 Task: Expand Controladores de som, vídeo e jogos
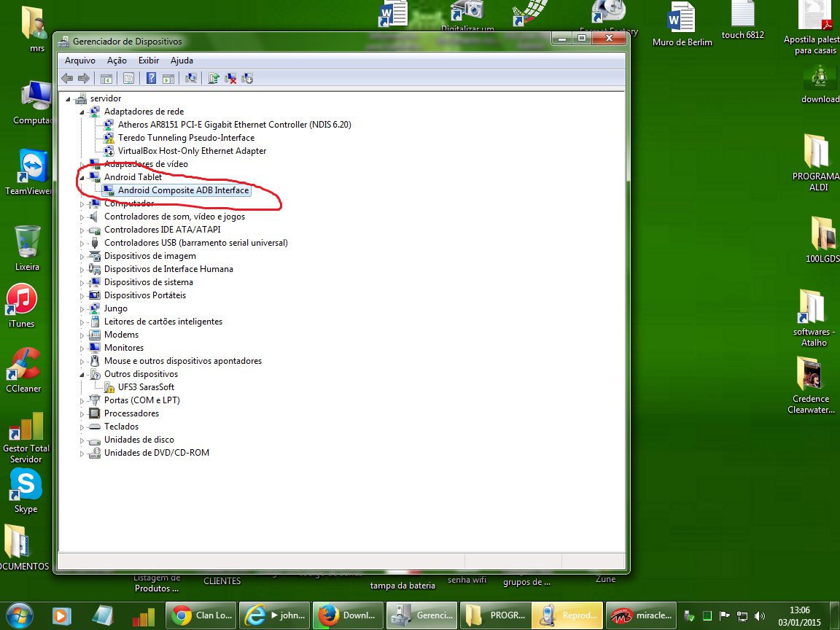[82, 217]
